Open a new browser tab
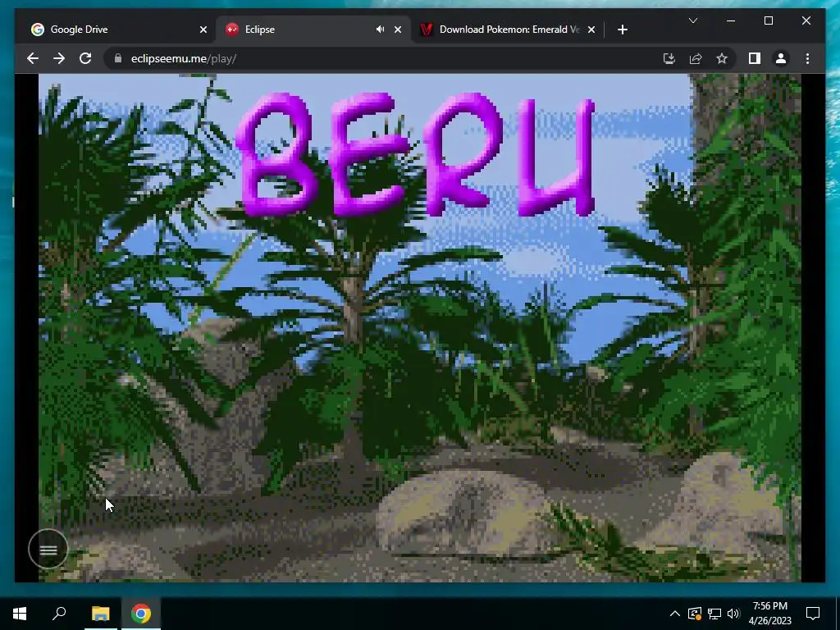 [x=622, y=30]
